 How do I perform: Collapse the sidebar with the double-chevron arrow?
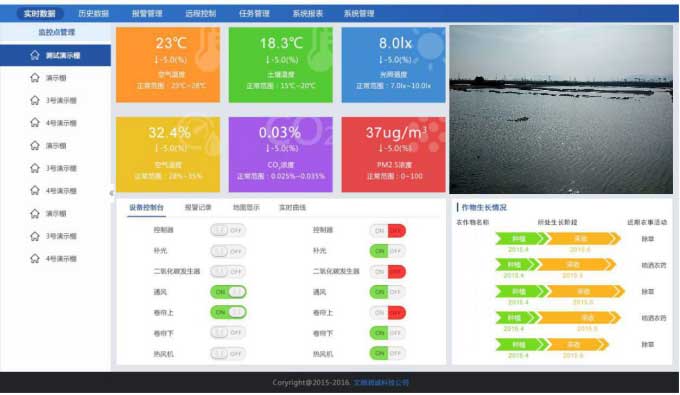click(111, 193)
